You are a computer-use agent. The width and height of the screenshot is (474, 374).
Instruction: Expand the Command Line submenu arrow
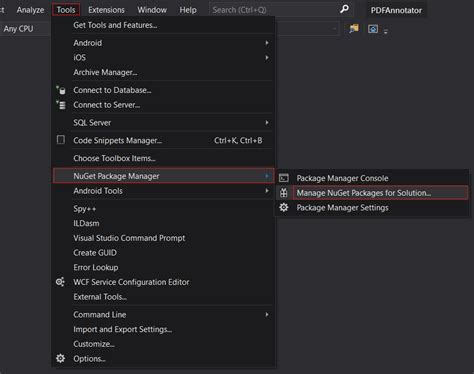click(x=267, y=314)
